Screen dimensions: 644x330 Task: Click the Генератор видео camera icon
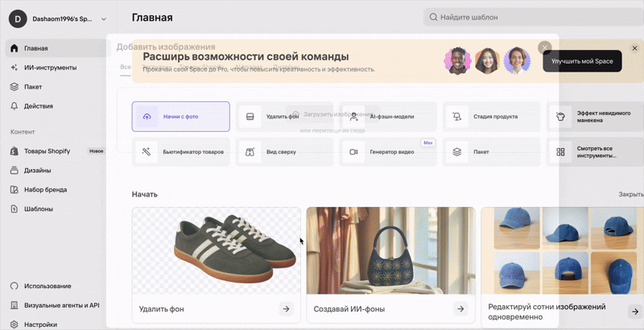pos(353,152)
